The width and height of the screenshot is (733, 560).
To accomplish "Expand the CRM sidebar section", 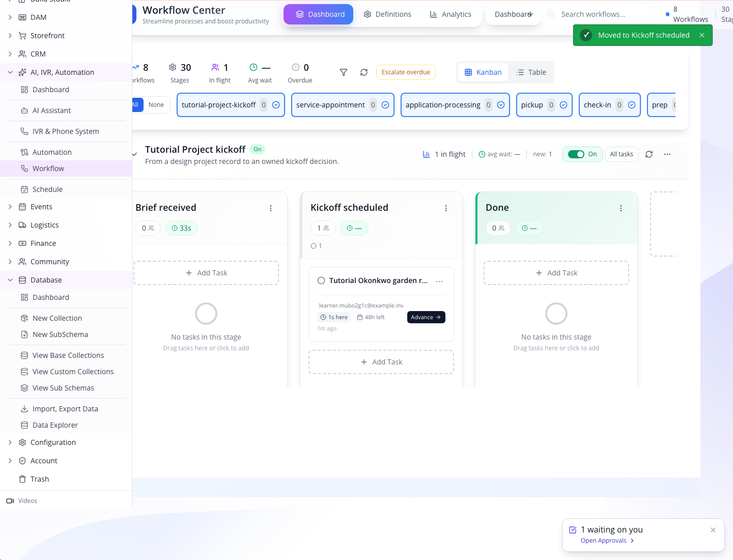I will tap(10, 54).
